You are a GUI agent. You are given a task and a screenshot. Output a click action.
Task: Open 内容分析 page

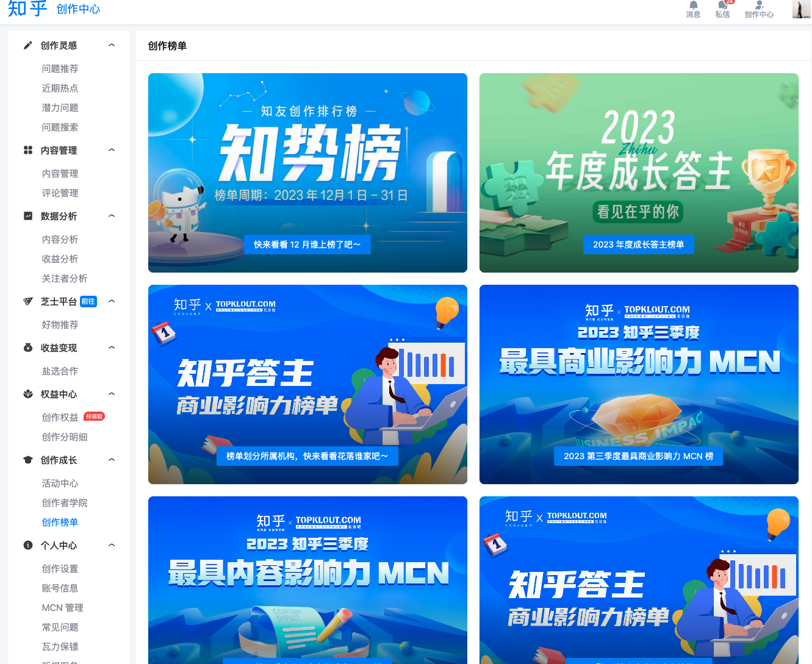(60, 240)
